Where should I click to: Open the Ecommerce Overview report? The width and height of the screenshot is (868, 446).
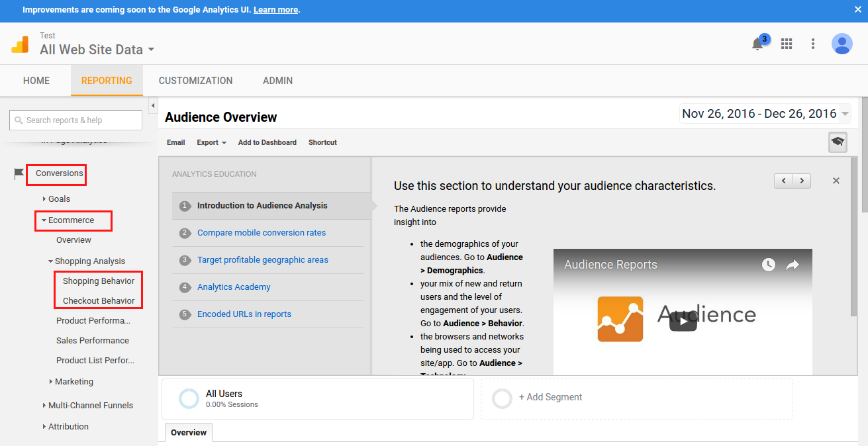73,240
